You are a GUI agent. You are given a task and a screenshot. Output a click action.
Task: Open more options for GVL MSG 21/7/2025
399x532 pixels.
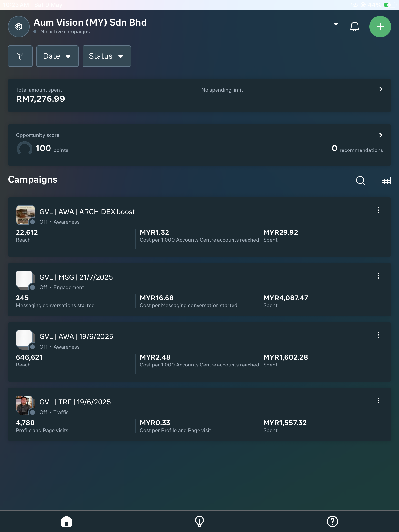pyautogui.click(x=378, y=276)
